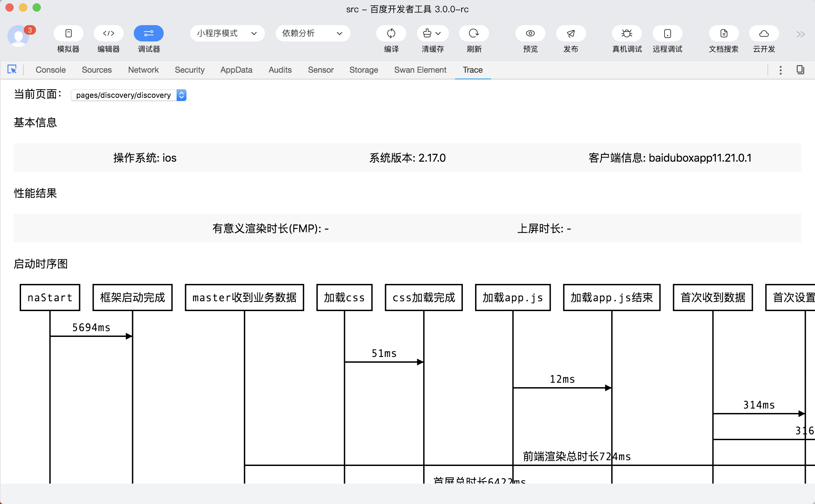The width and height of the screenshot is (815, 504).
Task: Click the 发布 publish paper-plane icon
Action: point(570,33)
